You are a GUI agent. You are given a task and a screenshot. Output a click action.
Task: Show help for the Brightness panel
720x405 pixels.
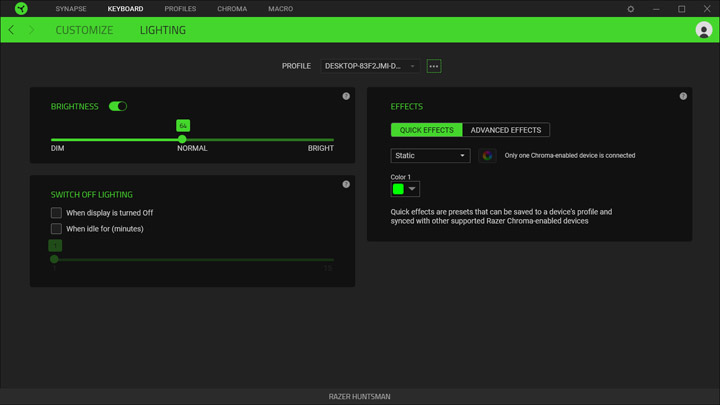click(346, 96)
